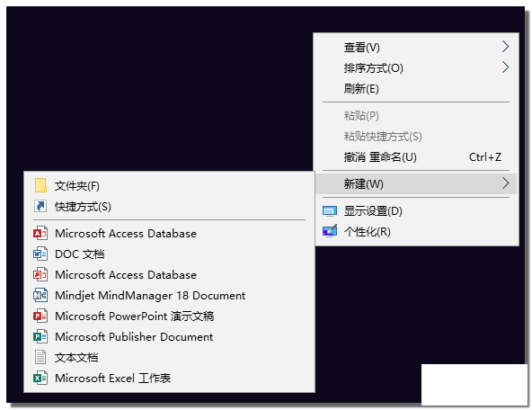Select the notepad icon for 文本文档
Viewport: 532px width, 410px height.
click(40, 357)
